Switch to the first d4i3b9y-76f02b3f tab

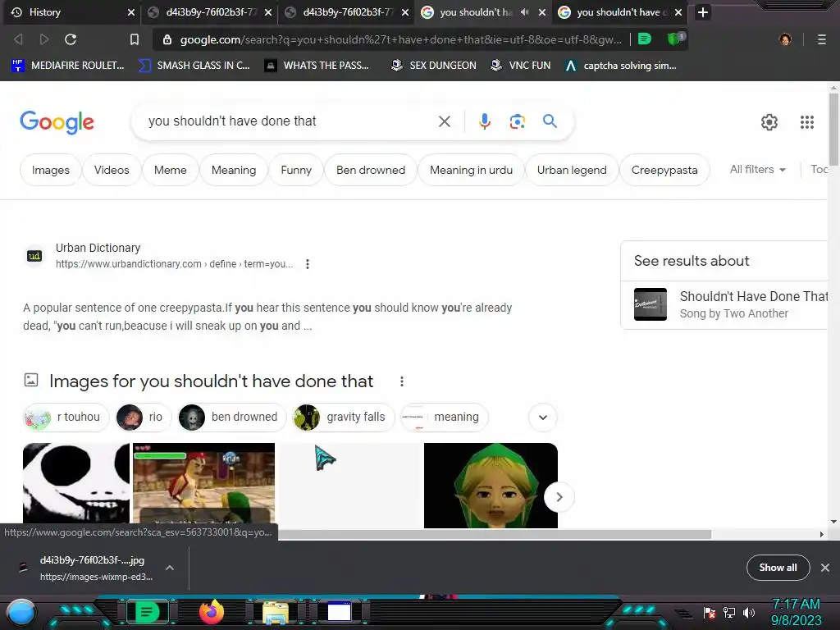click(x=210, y=11)
